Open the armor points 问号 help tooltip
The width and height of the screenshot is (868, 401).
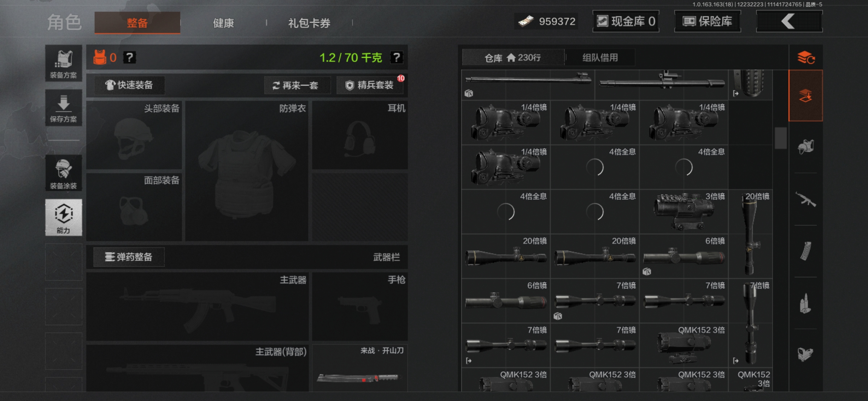(x=129, y=58)
